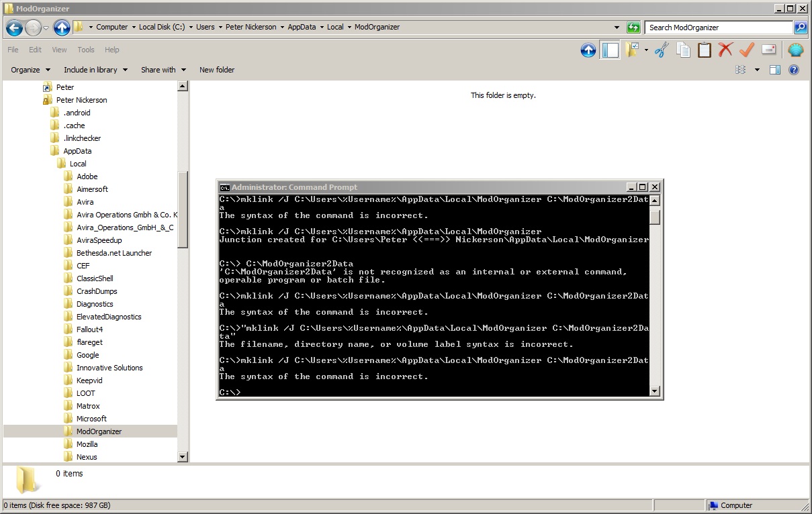Viewport: 812px width, 514px height.
Task: Select the .android folder in tree
Action: (77, 113)
